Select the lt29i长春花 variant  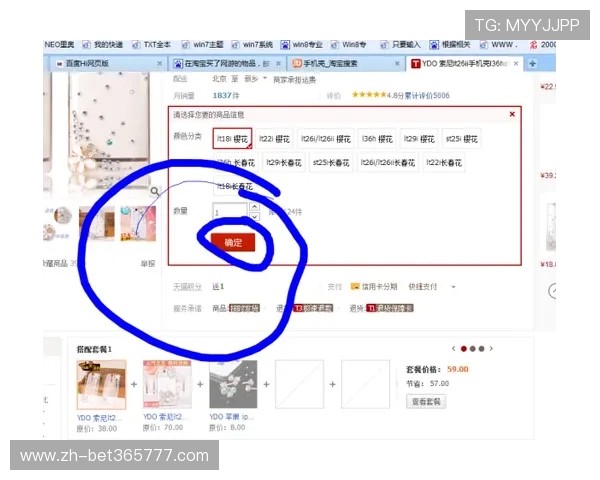pos(284,163)
